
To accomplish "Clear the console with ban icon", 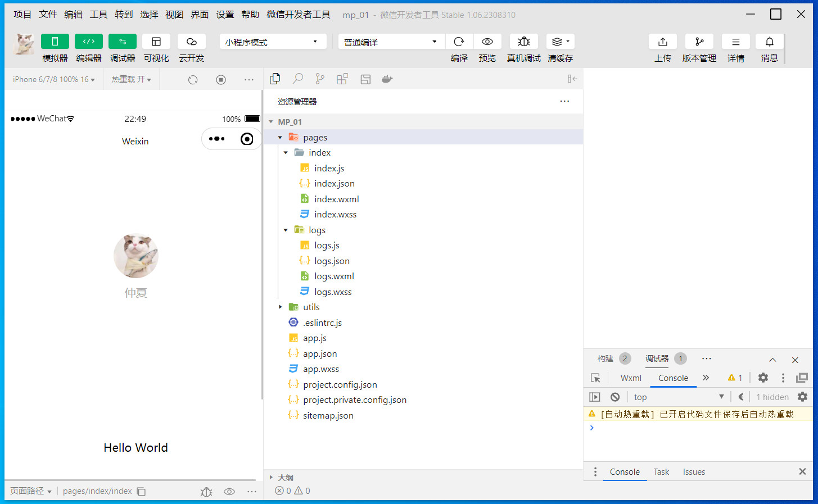I will tap(615, 397).
